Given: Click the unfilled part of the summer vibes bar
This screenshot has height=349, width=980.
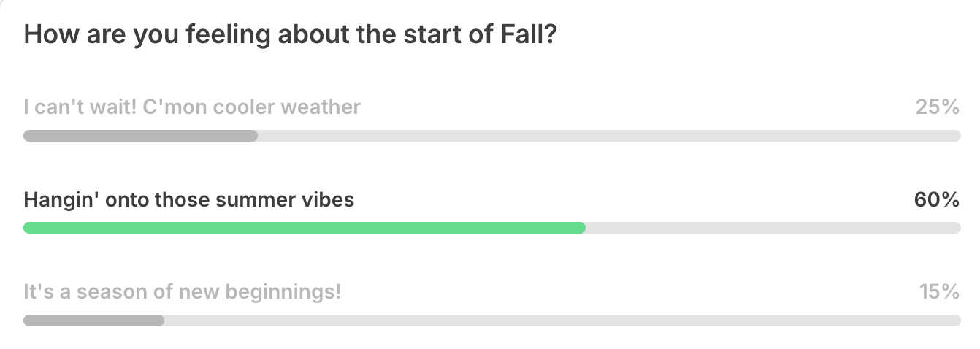Looking at the screenshot, I should (x=773, y=228).
